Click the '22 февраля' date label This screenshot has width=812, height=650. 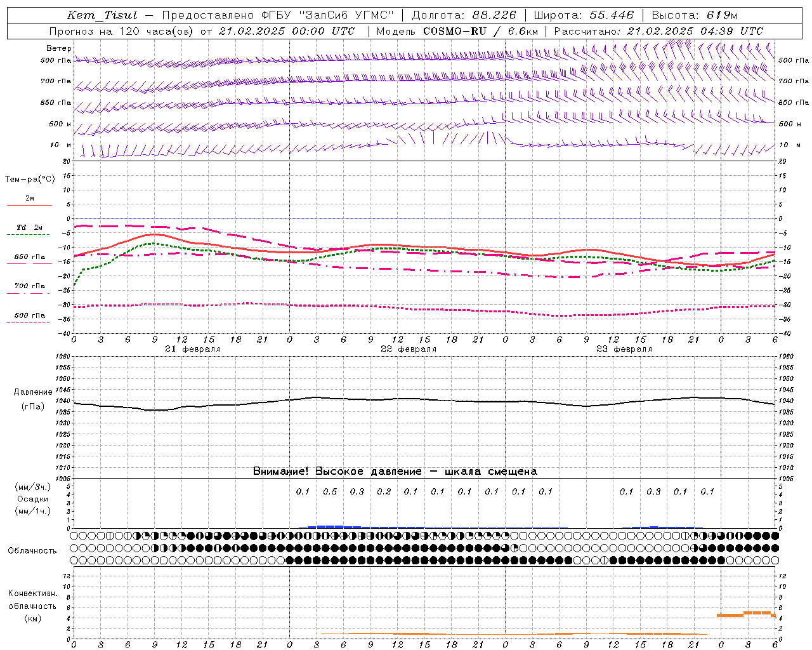coord(409,349)
